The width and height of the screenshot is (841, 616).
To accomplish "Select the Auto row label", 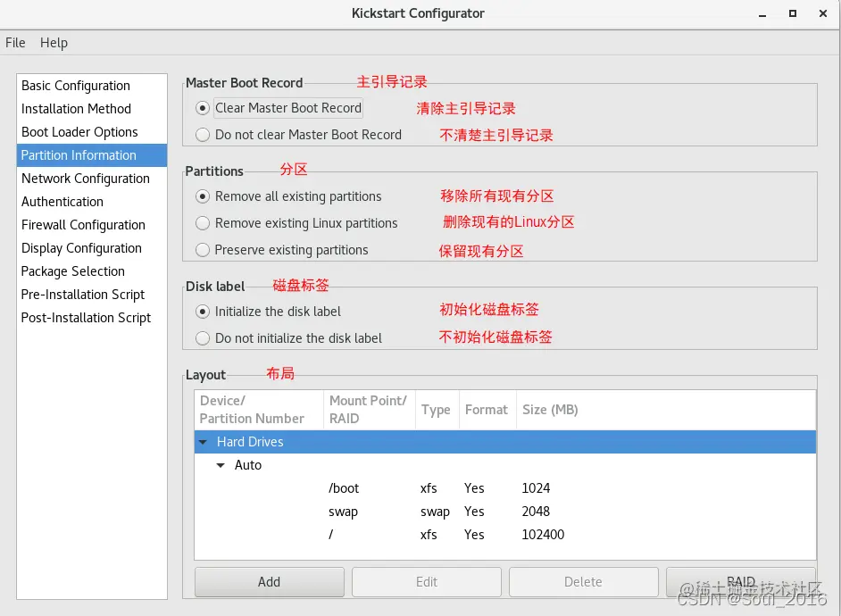I will point(248,465).
